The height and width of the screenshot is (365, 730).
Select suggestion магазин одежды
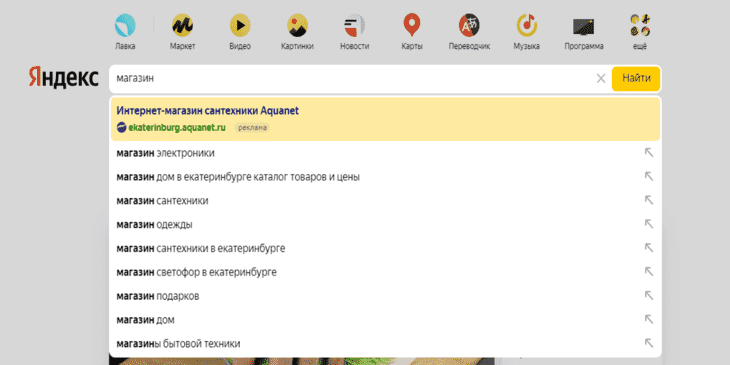point(385,224)
